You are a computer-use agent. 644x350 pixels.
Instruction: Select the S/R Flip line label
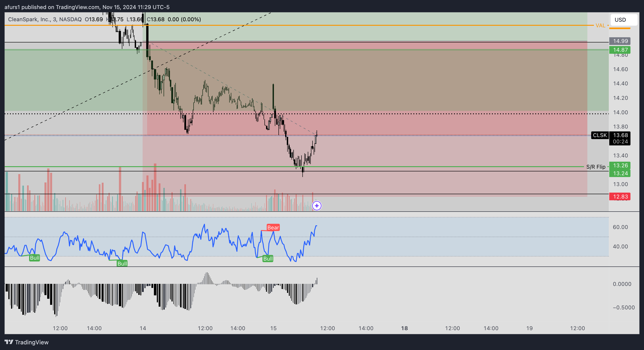[x=596, y=167]
